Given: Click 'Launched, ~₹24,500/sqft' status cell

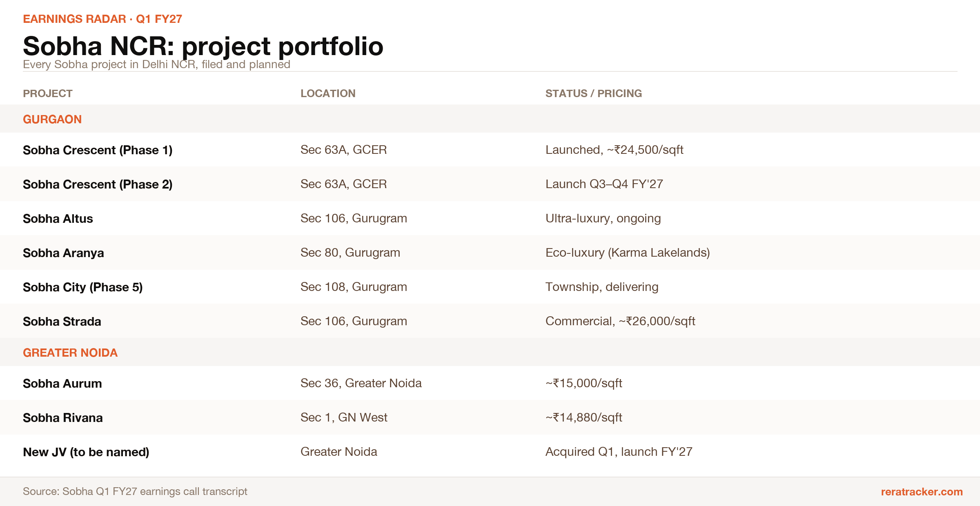Looking at the screenshot, I should tap(614, 150).
